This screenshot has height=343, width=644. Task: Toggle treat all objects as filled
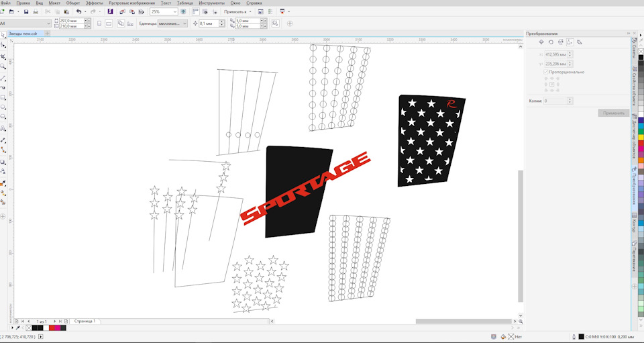[275, 23]
